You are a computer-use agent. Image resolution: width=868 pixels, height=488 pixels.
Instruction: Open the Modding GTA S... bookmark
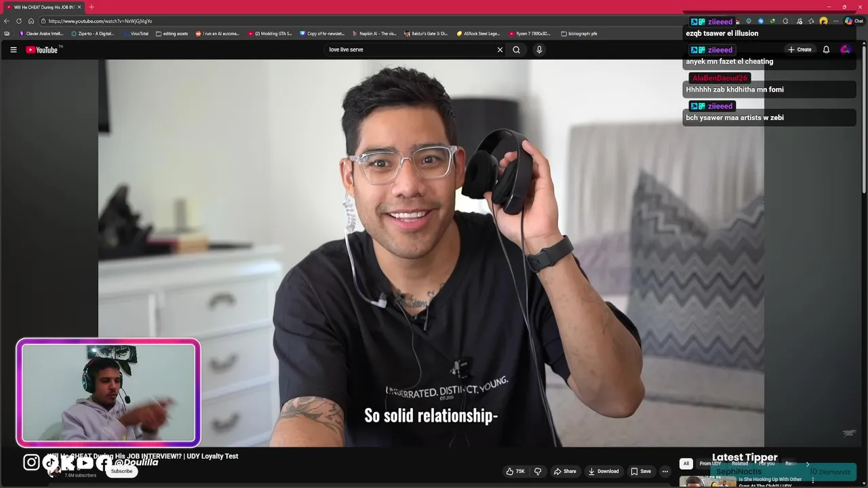point(270,33)
